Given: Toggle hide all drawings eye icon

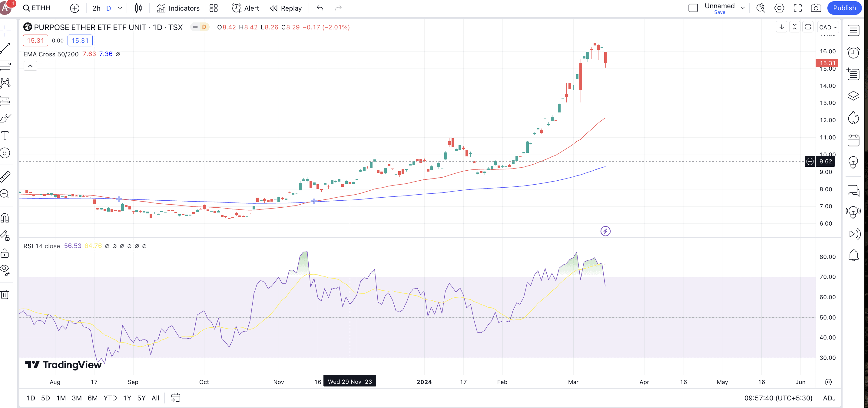Looking at the screenshot, I should click(5, 269).
